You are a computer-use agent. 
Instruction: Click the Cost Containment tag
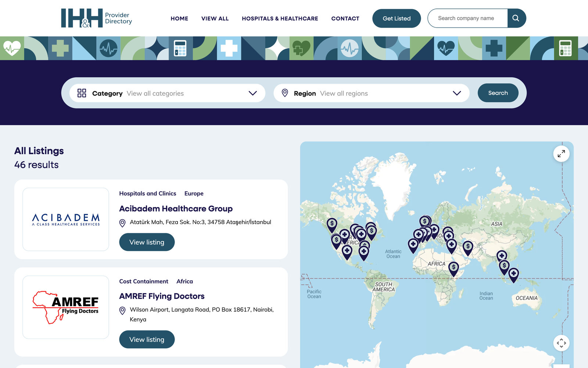pyautogui.click(x=144, y=282)
